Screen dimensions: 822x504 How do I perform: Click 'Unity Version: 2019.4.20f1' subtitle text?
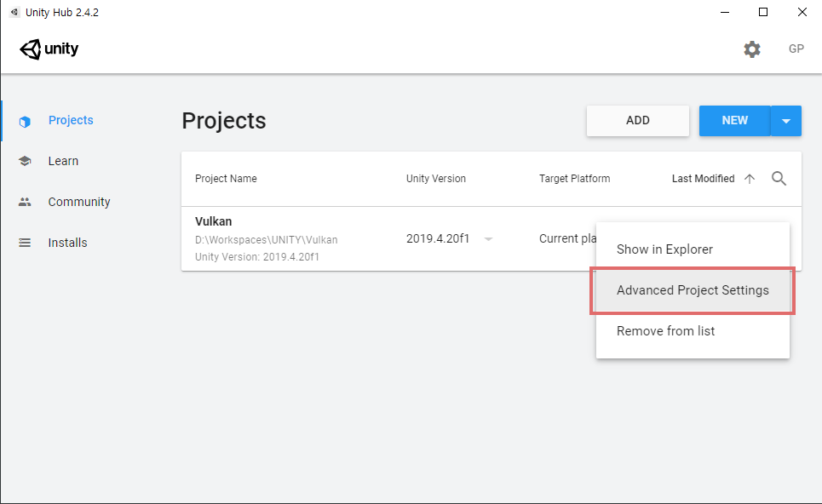[257, 257]
